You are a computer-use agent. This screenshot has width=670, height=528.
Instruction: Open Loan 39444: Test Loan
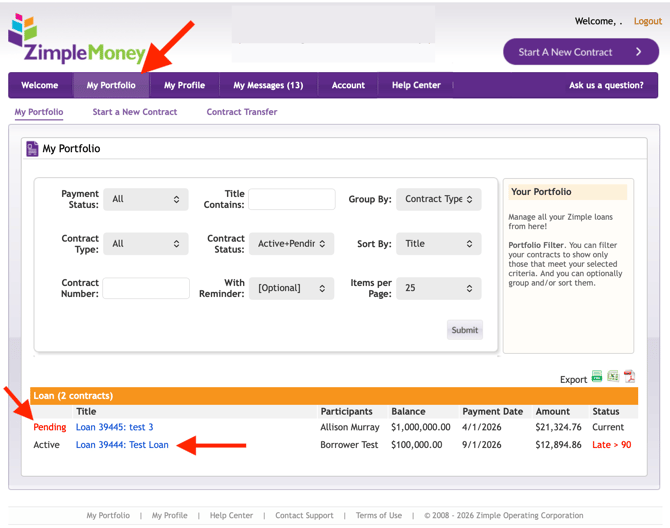pyautogui.click(x=122, y=445)
